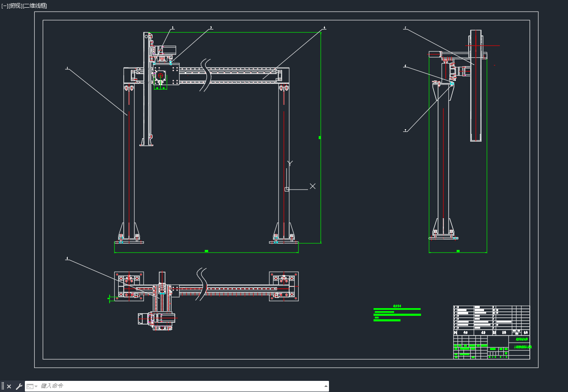Open command line customize wrench menu
The image size is (568, 392).
[x=19, y=386]
